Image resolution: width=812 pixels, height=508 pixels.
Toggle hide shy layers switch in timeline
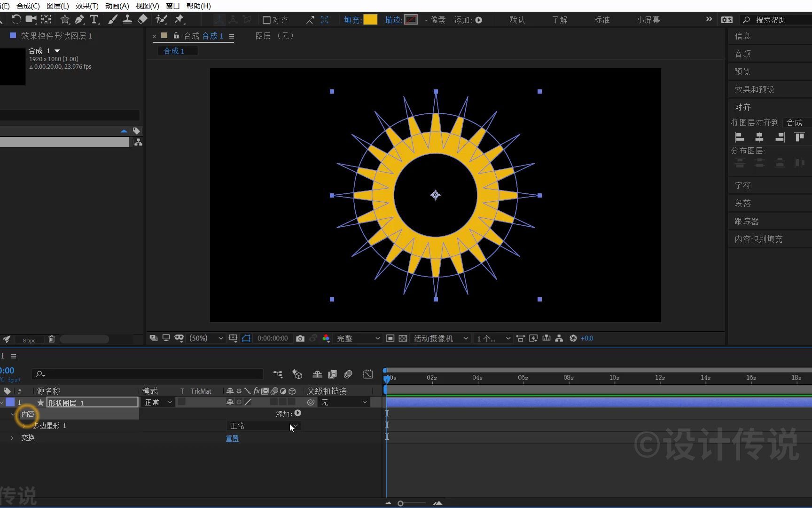click(x=317, y=374)
